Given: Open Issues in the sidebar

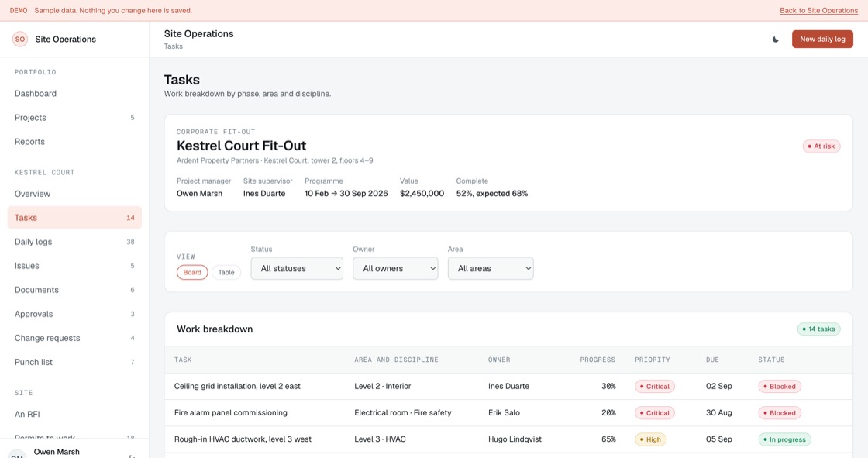Looking at the screenshot, I should (74, 266).
